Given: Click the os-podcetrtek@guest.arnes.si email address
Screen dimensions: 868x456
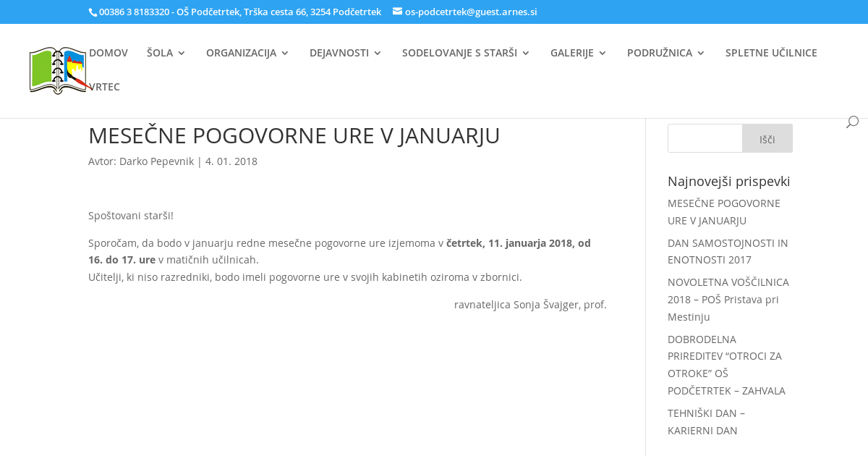Looking at the screenshot, I should pos(471,12).
